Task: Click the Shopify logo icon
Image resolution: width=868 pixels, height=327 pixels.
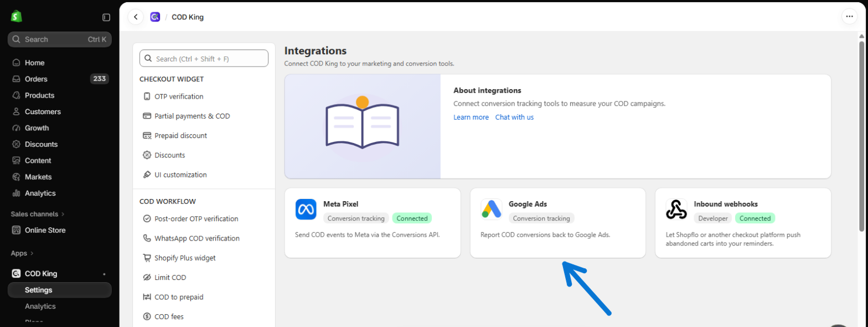Action: 16,17
